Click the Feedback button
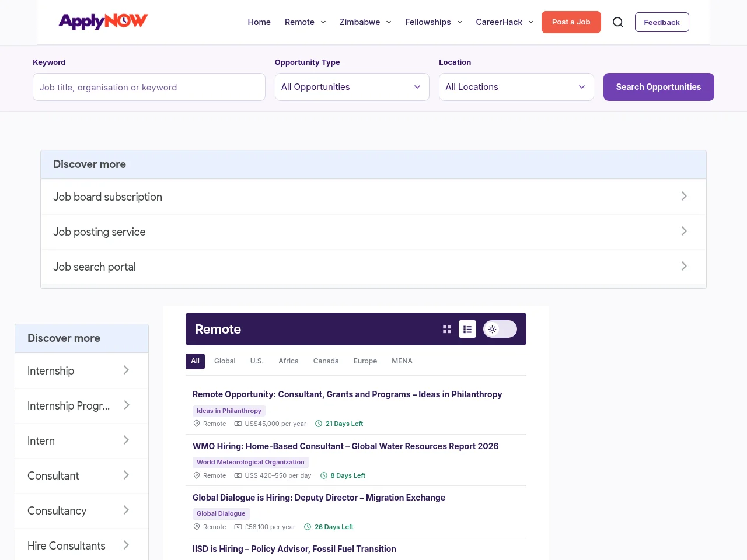747x560 pixels. tap(662, 22)
